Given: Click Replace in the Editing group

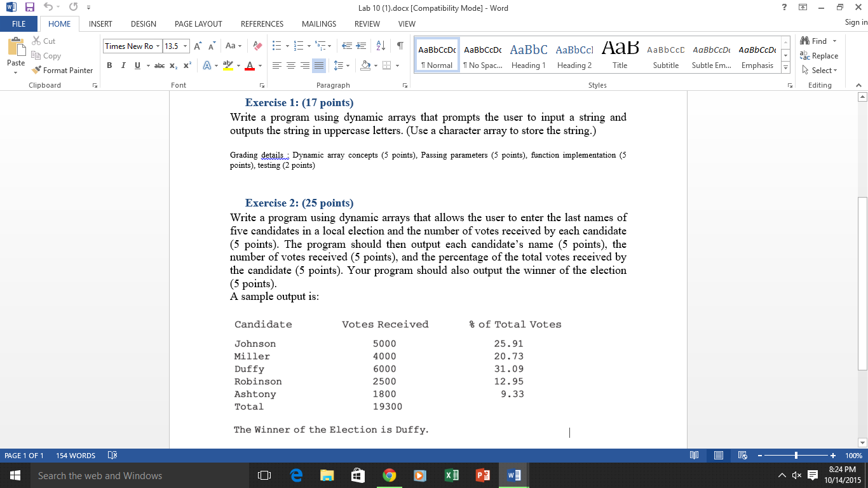Looking at the screenshot, I should pyautogui.click(x=820, y=55).
